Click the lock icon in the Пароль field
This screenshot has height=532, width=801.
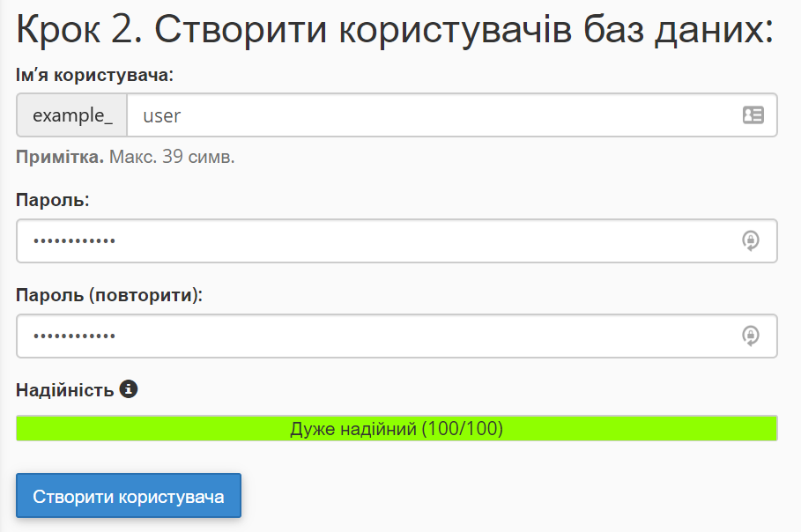750,241
